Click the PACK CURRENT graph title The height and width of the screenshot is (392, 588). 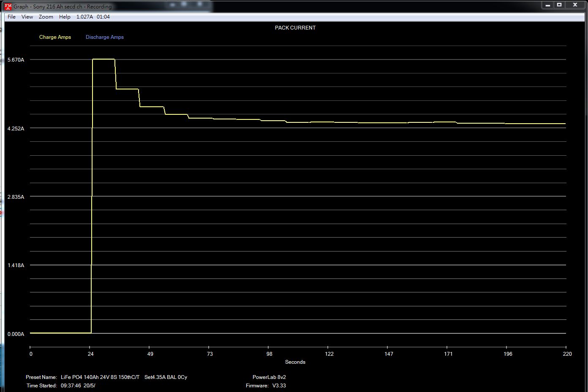tap(295, 28)
